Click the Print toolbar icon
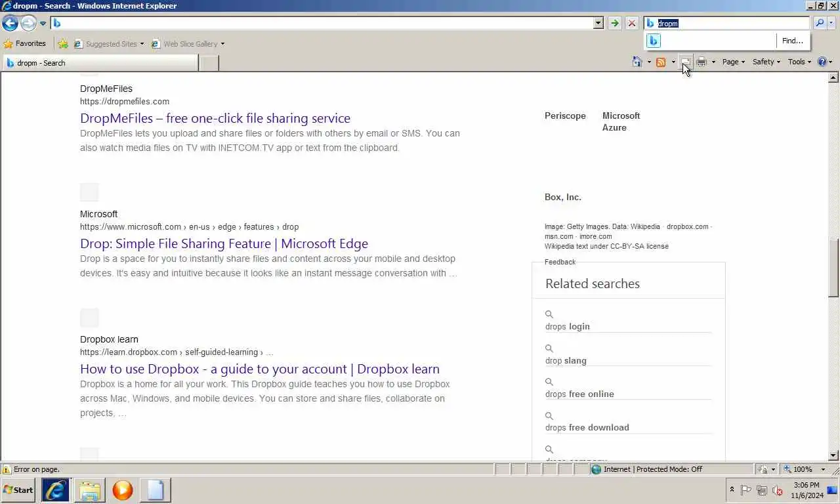840x504 pixels. point(701,62)
